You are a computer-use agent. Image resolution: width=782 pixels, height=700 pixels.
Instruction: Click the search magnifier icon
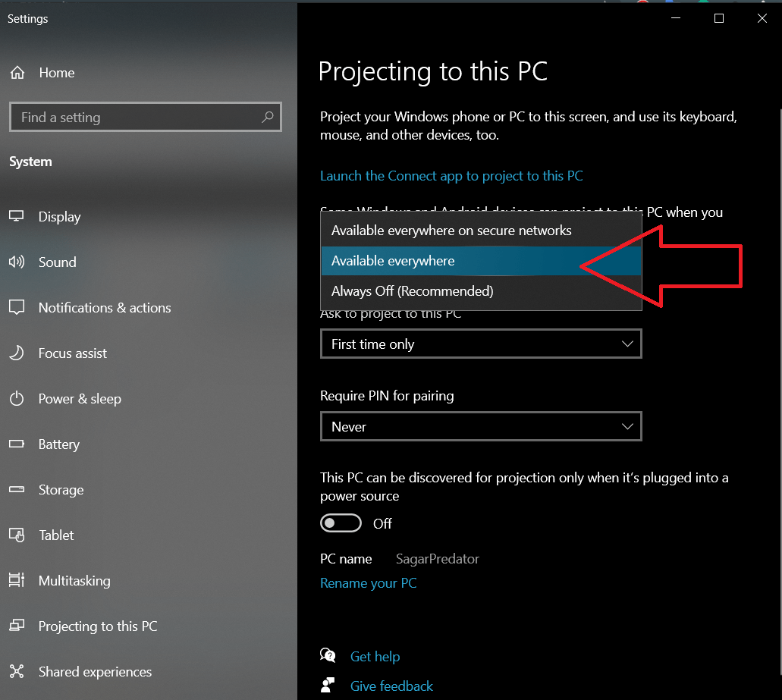click(267, 118)
